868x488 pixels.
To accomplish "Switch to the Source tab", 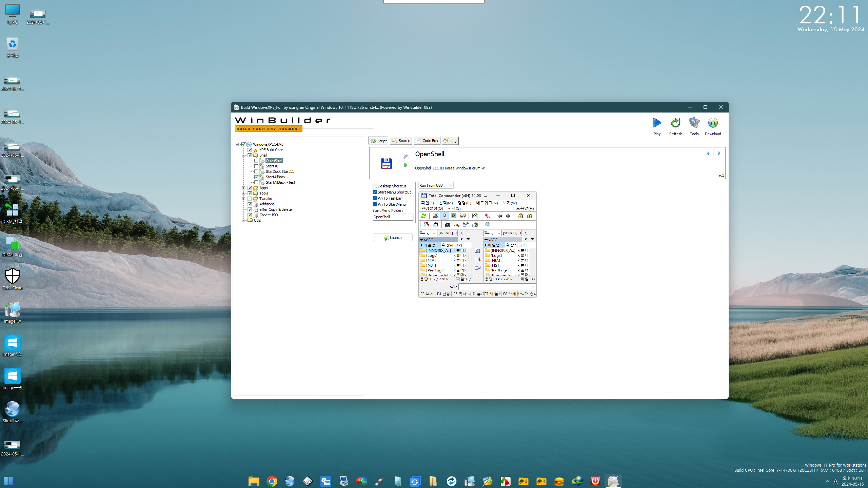I will (x=401, y=141).
